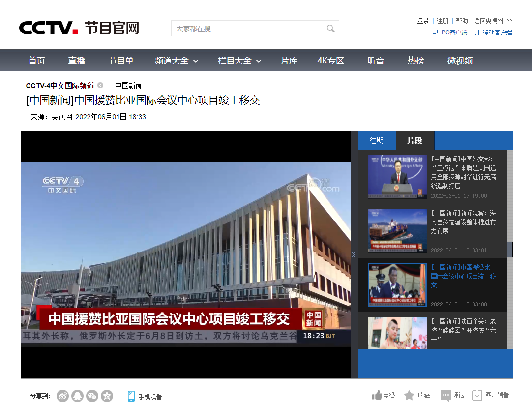Click the 客户端看 download icon
The height and width of the screenshot is (410, 532).
477,395
